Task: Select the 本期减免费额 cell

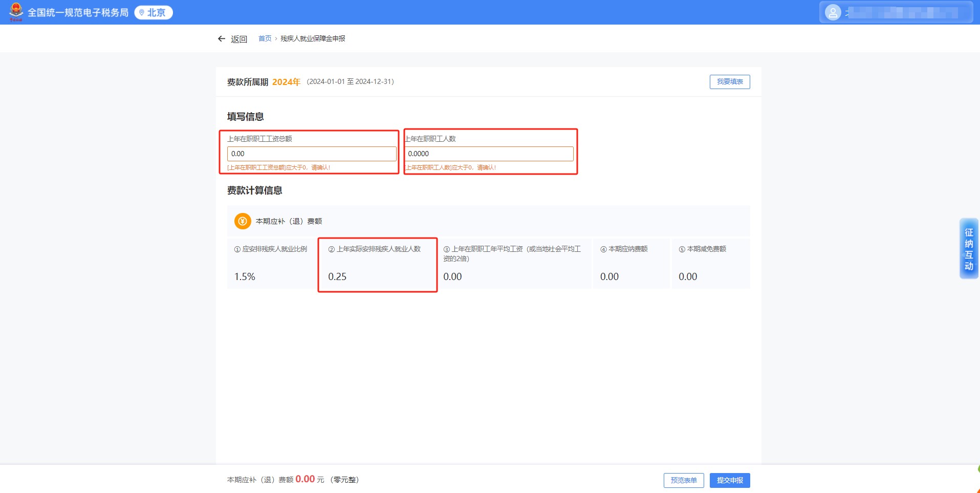Action: point(710,264)
